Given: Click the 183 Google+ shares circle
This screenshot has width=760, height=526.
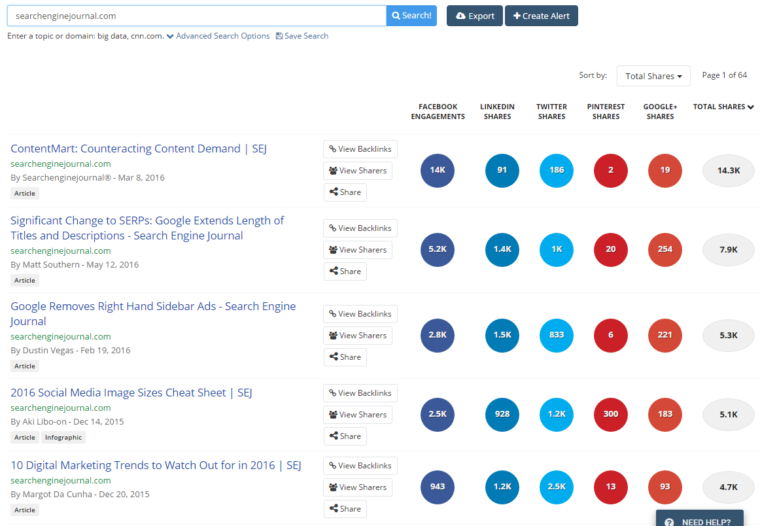Looking at the screenshot, I should 665,414.
